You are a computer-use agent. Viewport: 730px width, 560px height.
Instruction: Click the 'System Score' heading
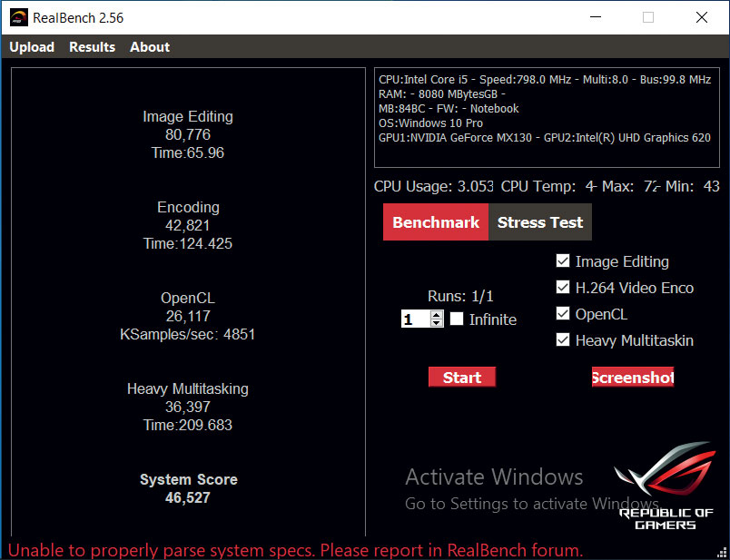click(x=189, y=479)
